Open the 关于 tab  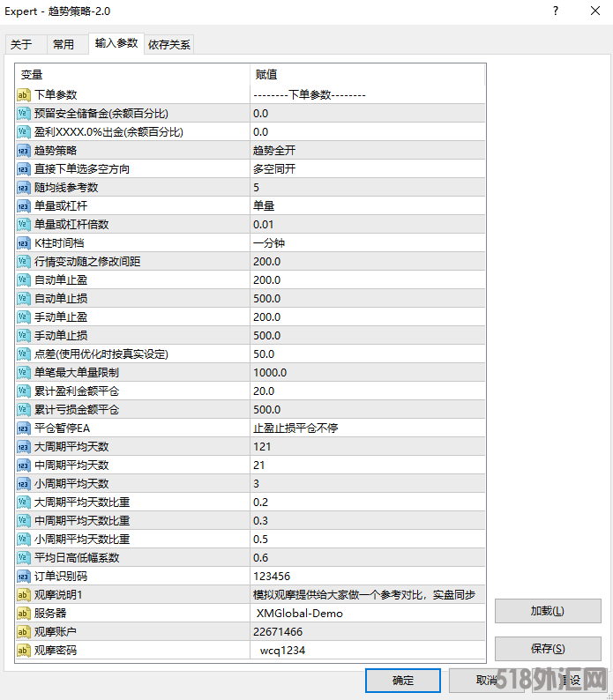22,45
